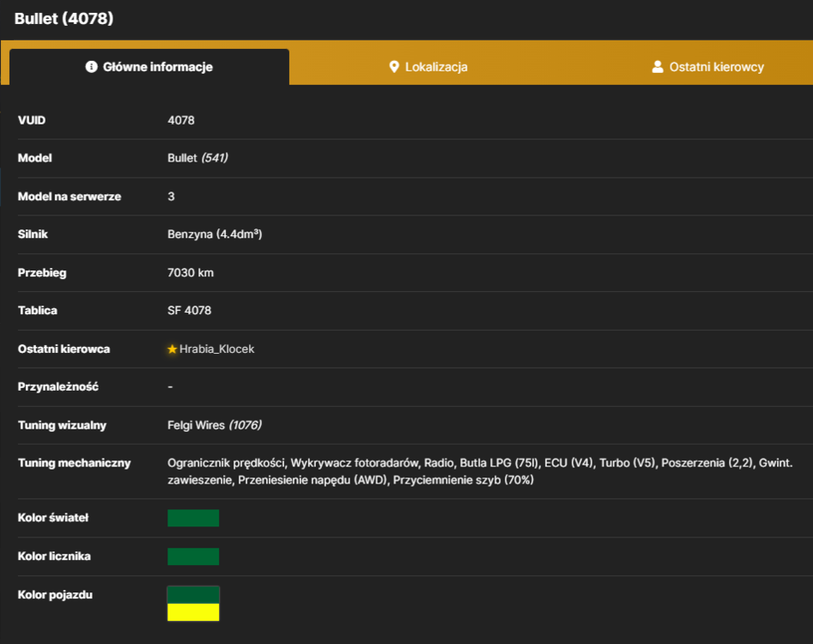Click the Przynależność dash value

pos(170,386)
